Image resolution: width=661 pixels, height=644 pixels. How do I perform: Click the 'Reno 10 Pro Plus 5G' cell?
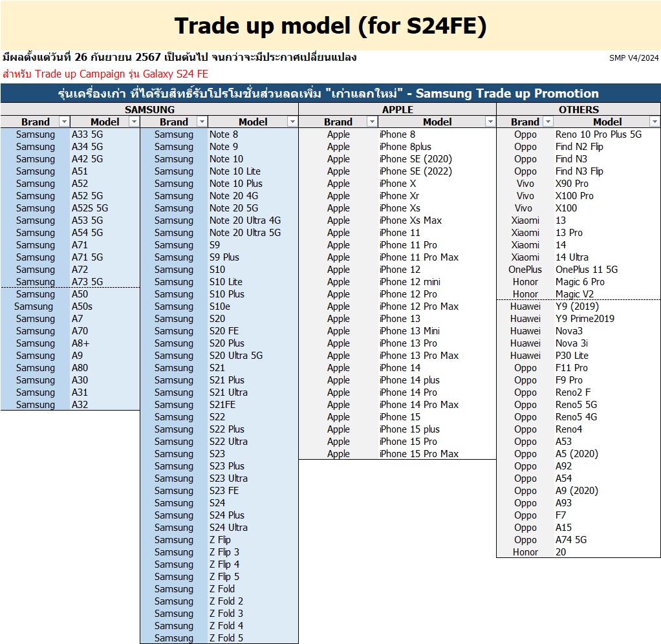[x=607, y=134]
